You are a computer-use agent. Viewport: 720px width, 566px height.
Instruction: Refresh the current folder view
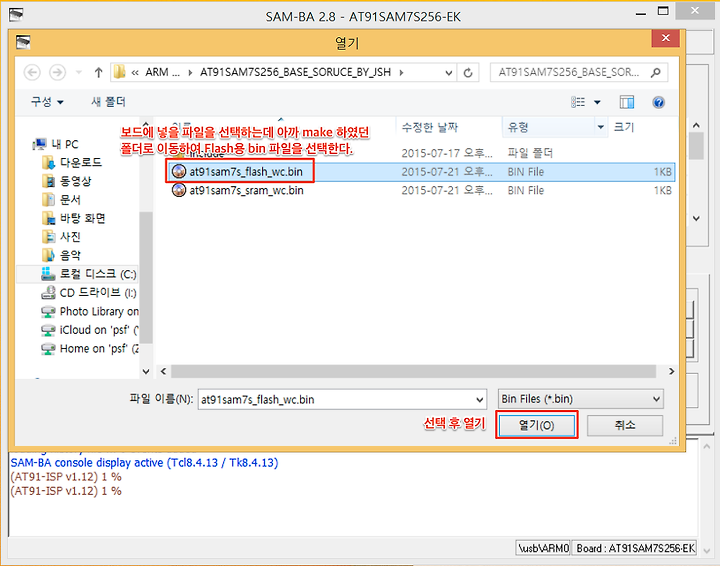468,73
